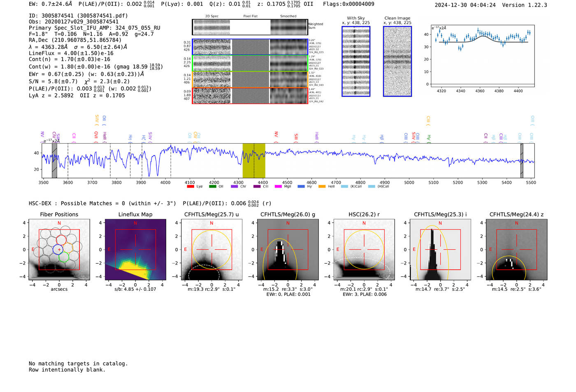Click the 2024-12-30 04:04:24 timestamp

tap(465, 5)
